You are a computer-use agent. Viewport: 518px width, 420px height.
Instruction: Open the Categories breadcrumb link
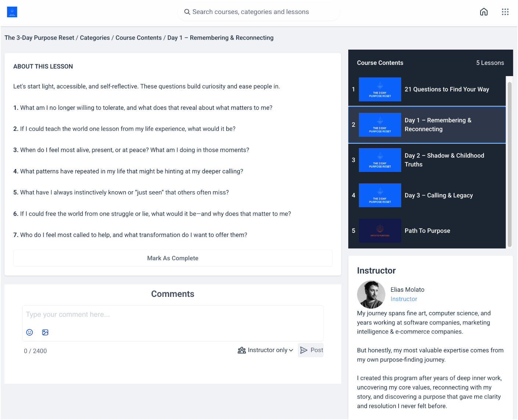[95, 38]
